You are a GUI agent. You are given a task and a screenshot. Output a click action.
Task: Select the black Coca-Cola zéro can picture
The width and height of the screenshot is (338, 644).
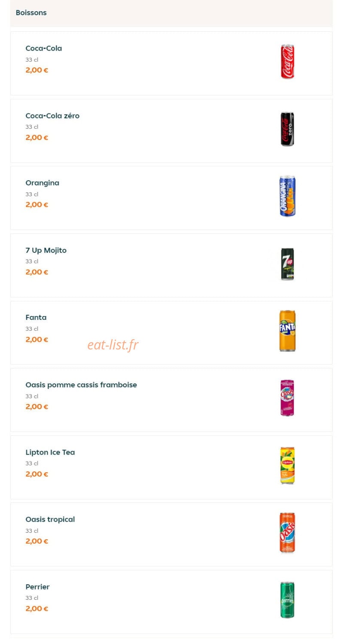[x=287, y=129]
